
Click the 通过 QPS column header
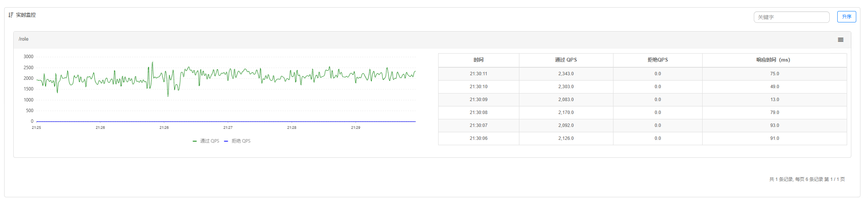(x=566, y=60)
